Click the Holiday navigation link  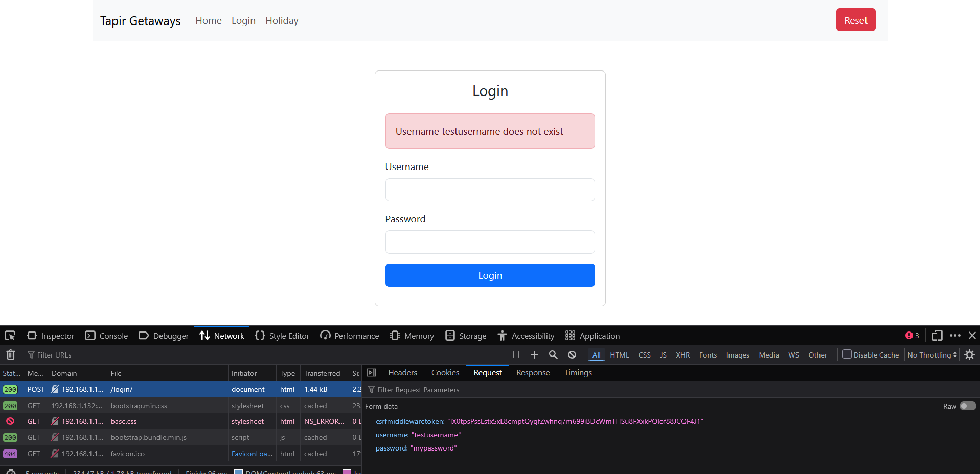[282, 21]
